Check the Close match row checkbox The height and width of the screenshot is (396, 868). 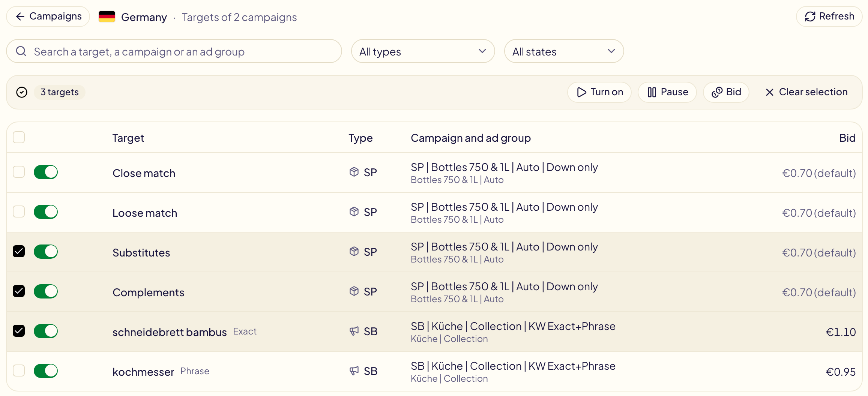[x=19, y=172]
